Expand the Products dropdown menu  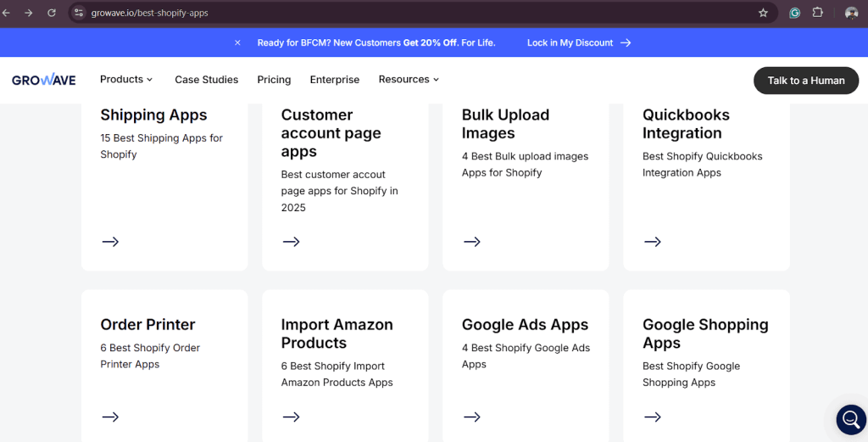coord(126,80)
